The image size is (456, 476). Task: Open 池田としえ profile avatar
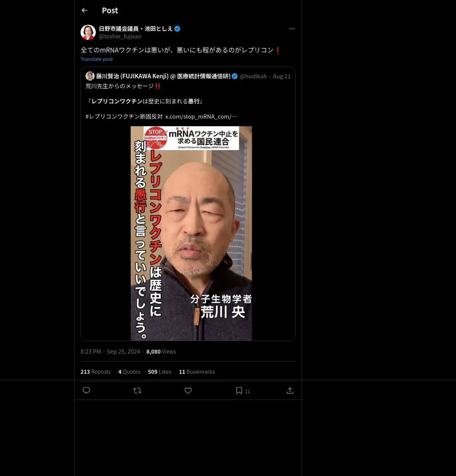[x=88, y=32]
